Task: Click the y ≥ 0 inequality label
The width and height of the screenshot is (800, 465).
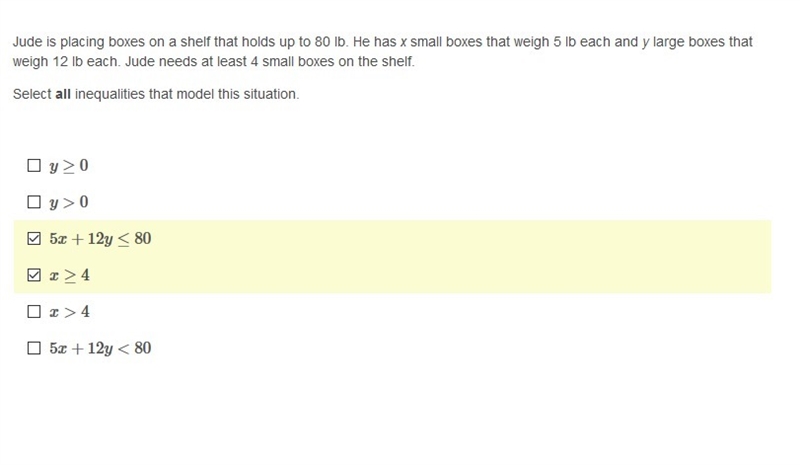Action: pyautogui.click(x=69, y=166)
